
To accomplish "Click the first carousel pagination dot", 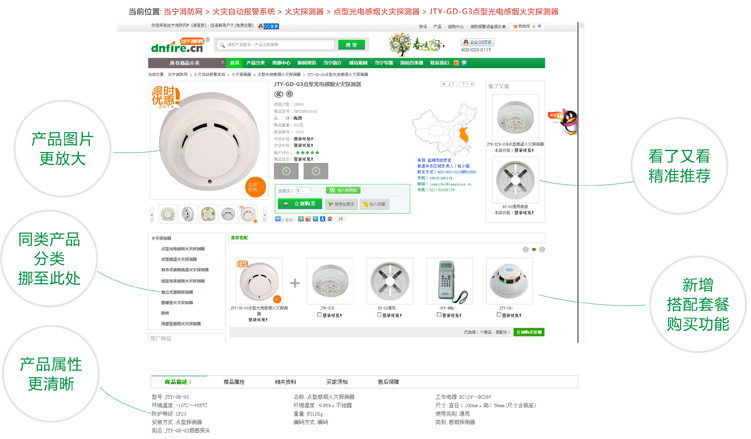I will pos(526,249).
